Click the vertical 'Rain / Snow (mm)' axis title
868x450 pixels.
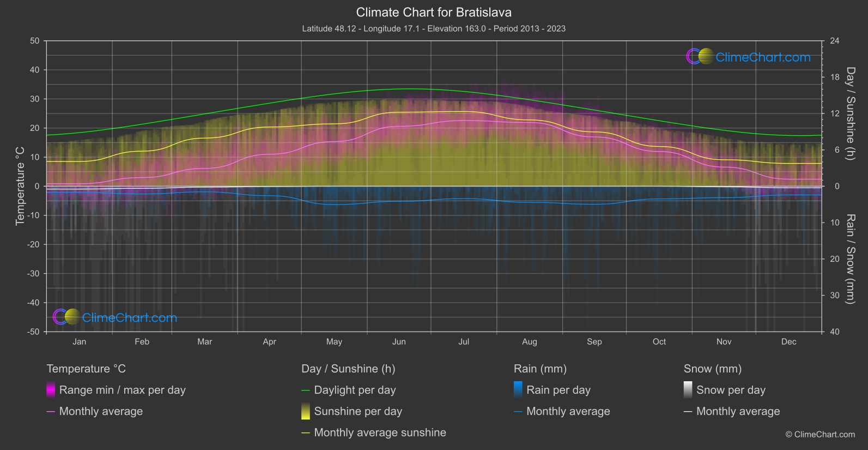(x=851, y=259)
